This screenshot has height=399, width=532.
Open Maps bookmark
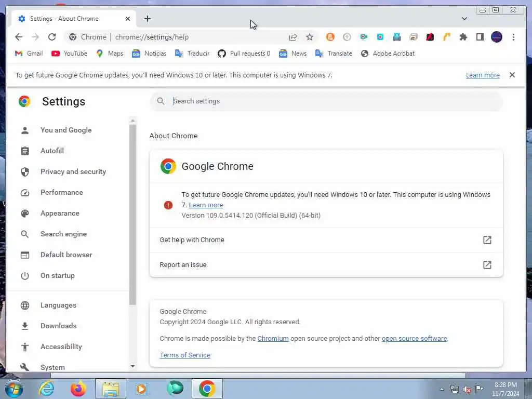click(110, 54)
